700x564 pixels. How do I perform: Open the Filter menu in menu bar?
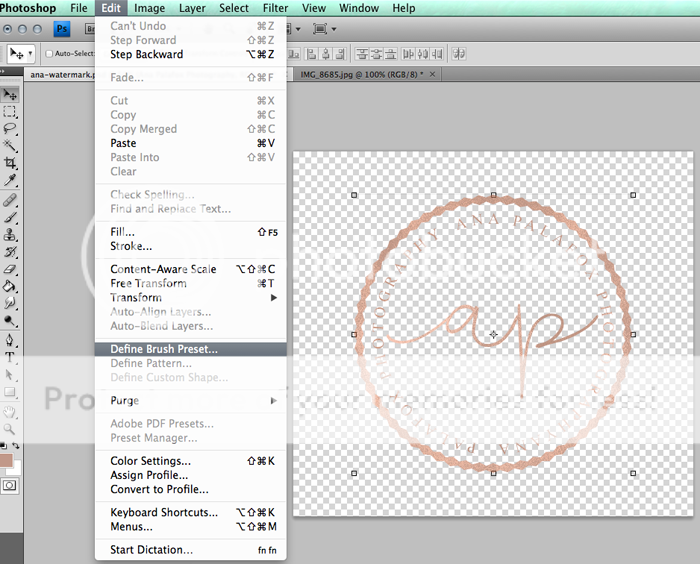click(x=275, y=8)
